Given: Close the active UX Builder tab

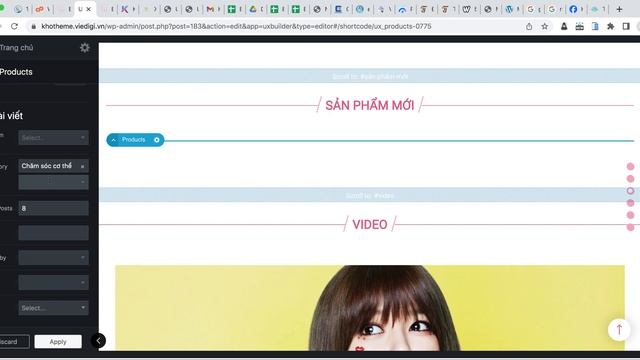Looking at the screenshot, I should [x=89, y=9].
